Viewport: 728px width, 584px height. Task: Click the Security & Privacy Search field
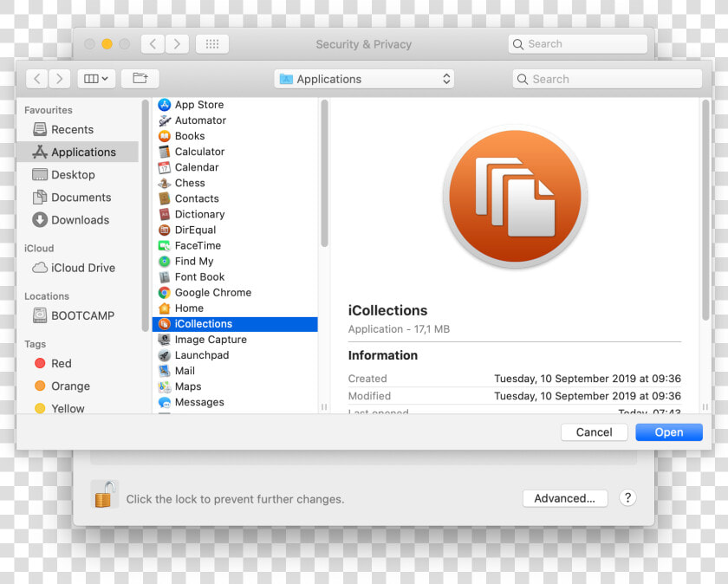click(x=577, y=44)
